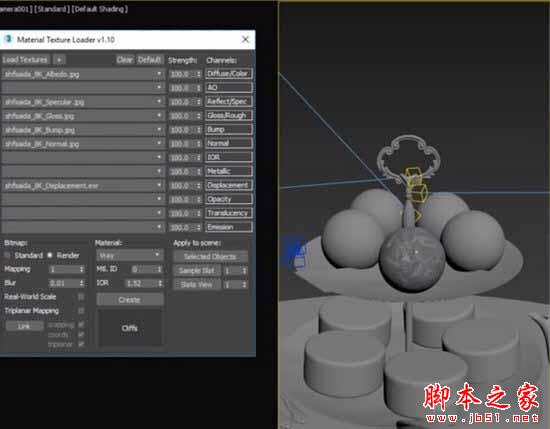Click the Link button
Image resolution: width=550 pixels, height=429 pixels.
pyautogui.click(x=24, y=326)
